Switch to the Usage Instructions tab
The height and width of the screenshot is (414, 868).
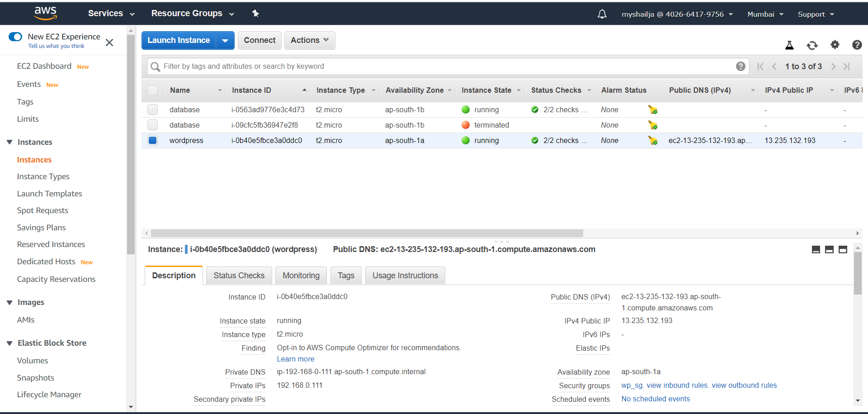pos(405,276)
